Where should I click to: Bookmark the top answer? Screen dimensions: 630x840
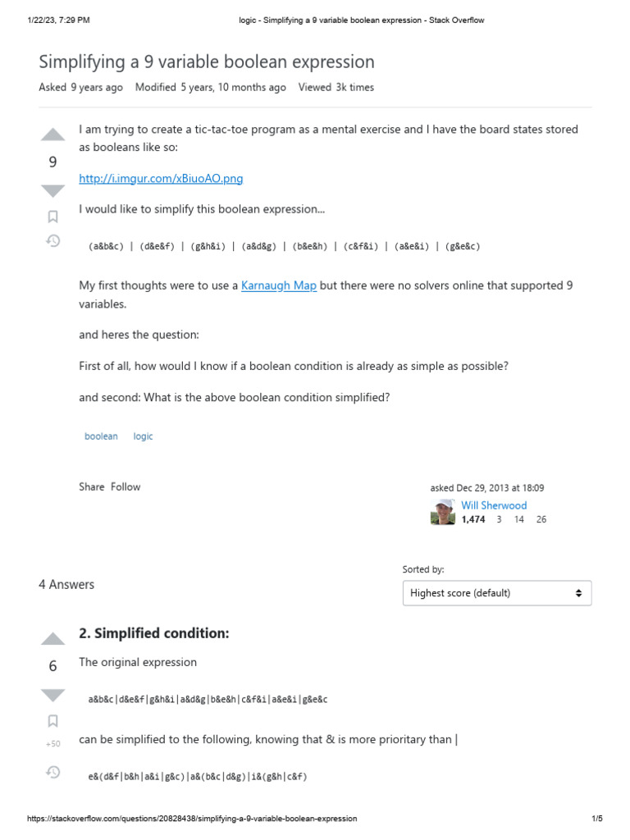tap(52, 721)
